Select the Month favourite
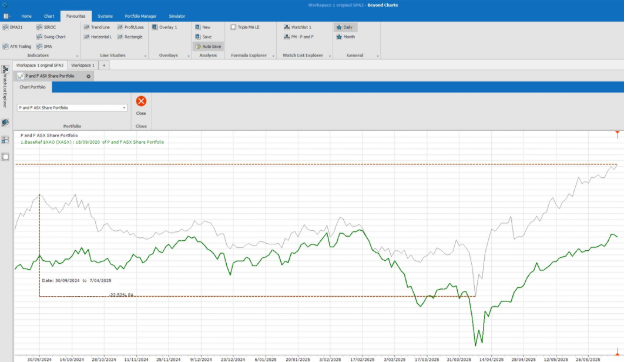This screenshot has width=626, height=362. 346,37
